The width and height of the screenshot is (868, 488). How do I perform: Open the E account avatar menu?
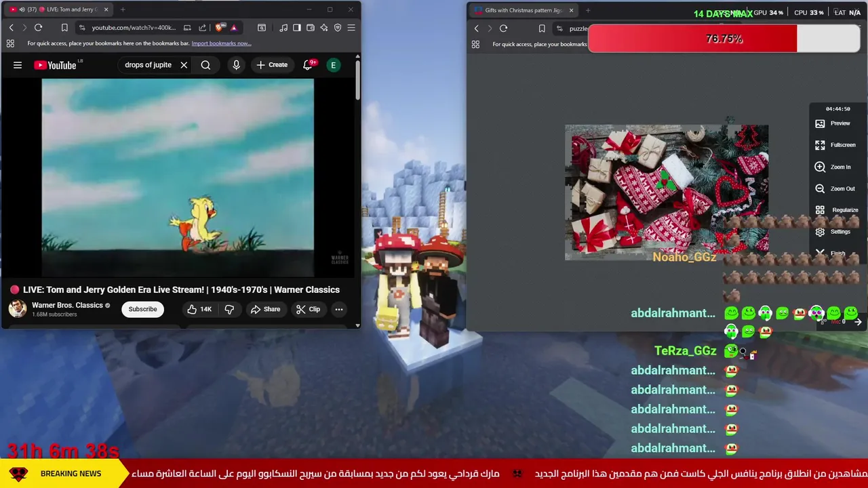pos(333,65)
